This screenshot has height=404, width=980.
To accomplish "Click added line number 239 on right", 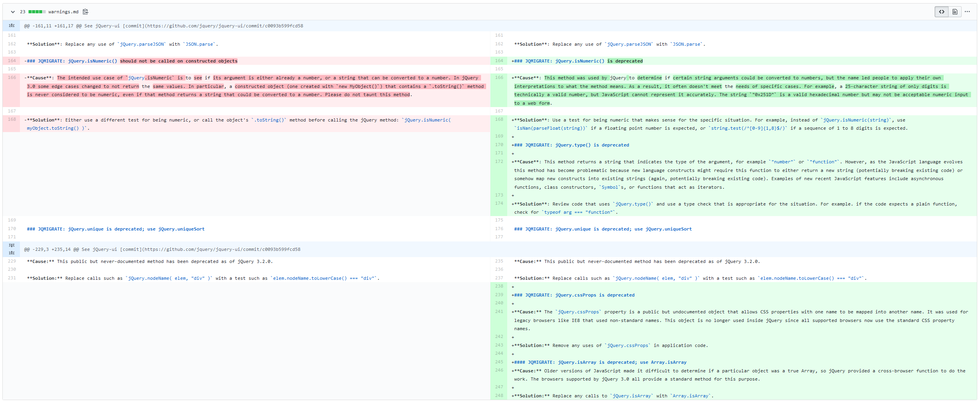I will 499,295.
